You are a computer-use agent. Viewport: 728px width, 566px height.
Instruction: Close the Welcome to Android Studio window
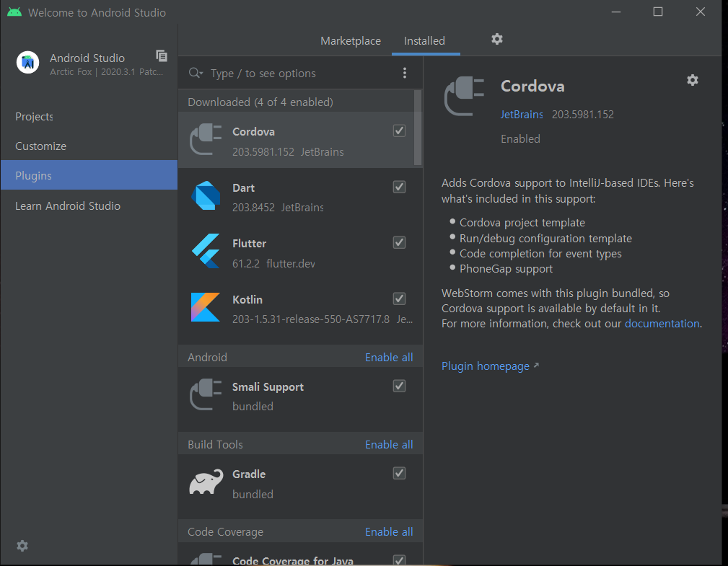click(x=700, y=12)
